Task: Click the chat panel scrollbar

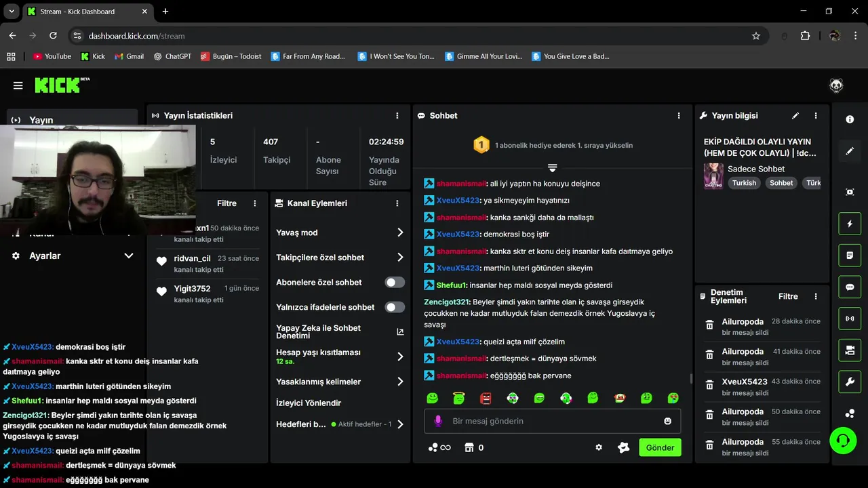Action: tap(690, 378)
